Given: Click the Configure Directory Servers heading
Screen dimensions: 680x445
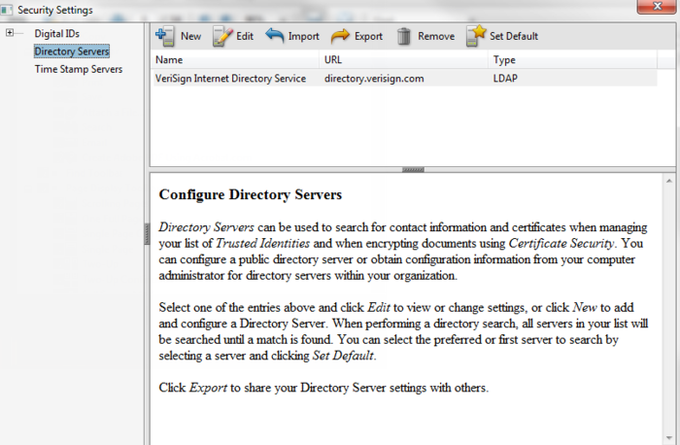Looking at the screenshot, I should click(250, 195).
